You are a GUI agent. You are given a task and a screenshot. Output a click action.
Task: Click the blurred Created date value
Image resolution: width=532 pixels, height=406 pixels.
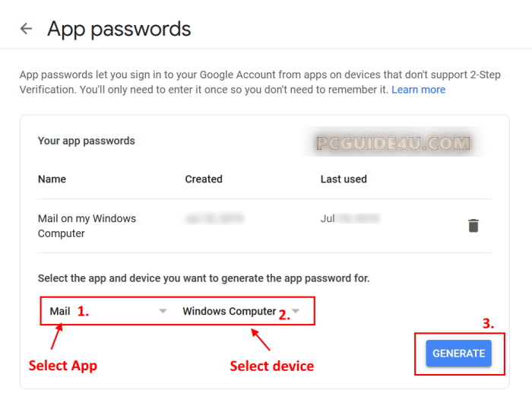point(214,219)
